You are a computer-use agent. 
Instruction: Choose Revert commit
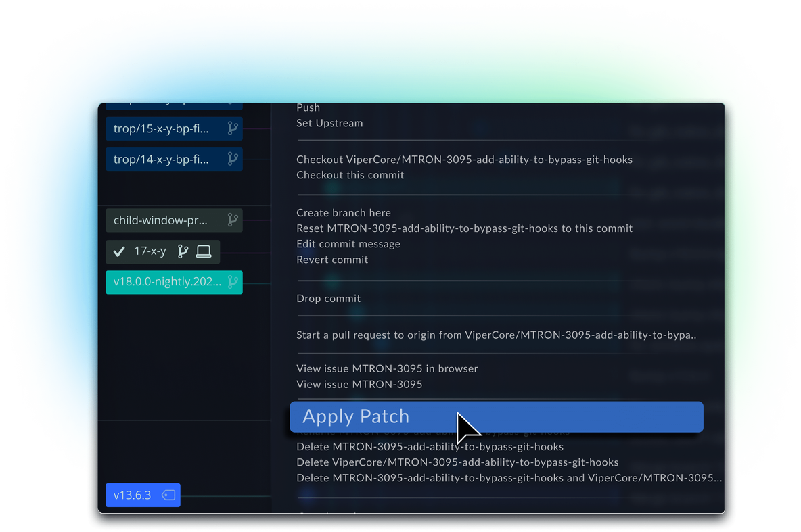[x=332, y=260]
